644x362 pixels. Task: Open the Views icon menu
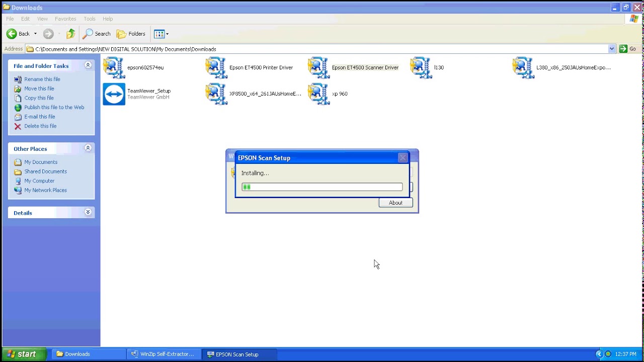[161, 34]
